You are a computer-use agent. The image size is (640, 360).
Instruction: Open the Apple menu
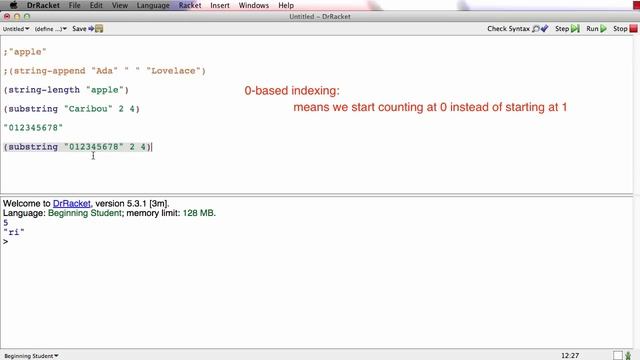click(13, 5)
